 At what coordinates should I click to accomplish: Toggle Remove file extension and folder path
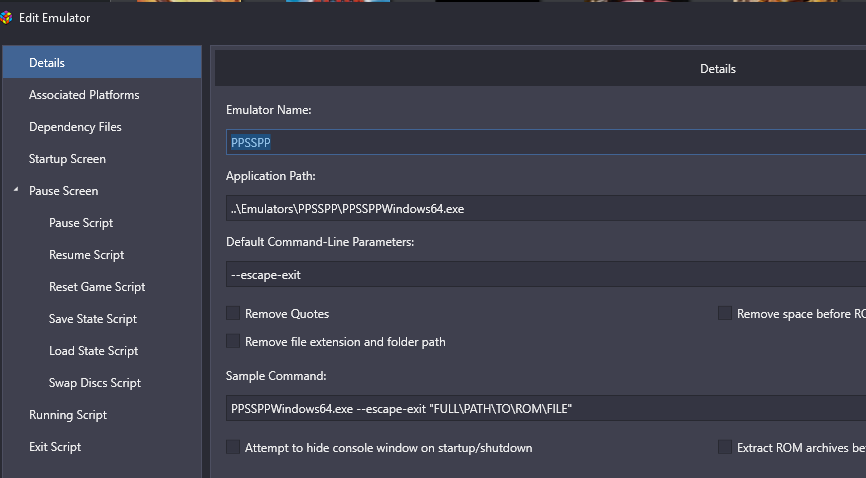[x=233, y=342]
